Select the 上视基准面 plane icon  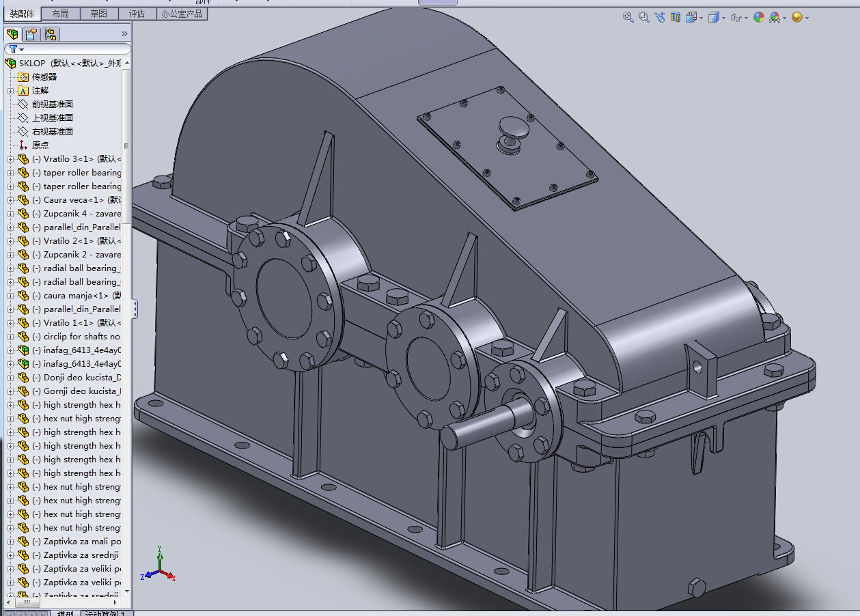pos(23,117)
